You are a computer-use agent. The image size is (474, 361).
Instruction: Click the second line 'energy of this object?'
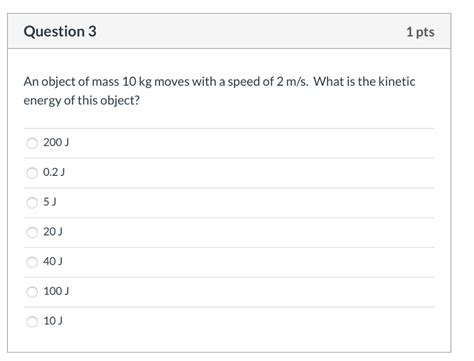click(x=81, y=100)
